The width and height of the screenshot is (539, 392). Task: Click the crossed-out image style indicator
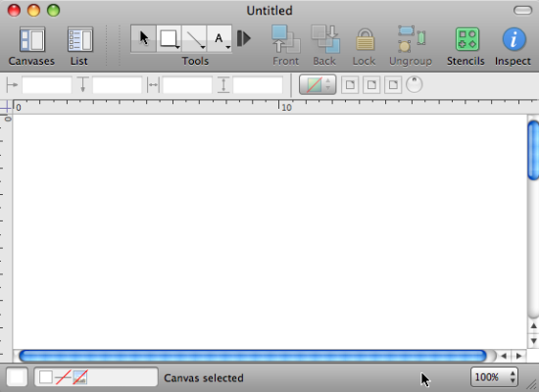[80, 377]
